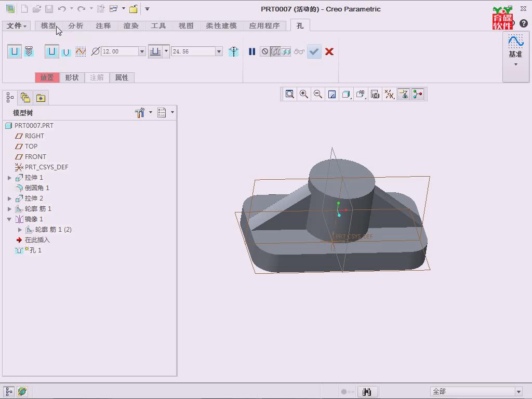Select the 孔 feature tab
This screenshot has width=532, height=399.
tap(300, 26)
